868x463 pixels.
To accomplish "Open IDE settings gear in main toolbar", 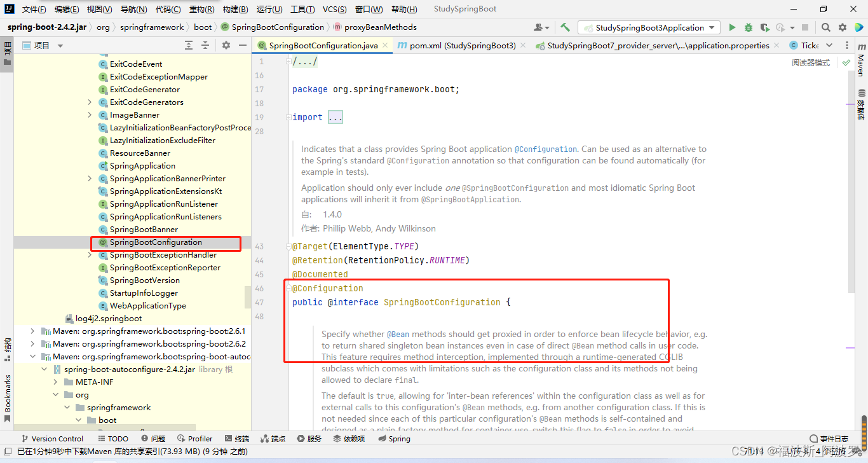I will pos(843,27).
